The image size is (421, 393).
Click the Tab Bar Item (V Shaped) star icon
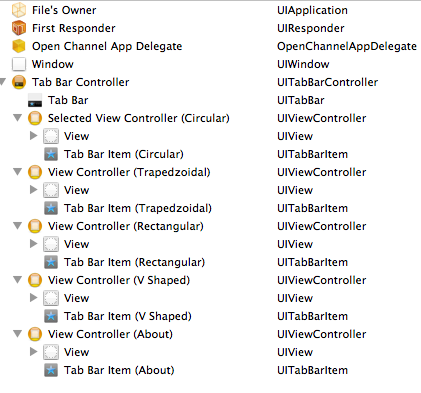click(51, 316)
